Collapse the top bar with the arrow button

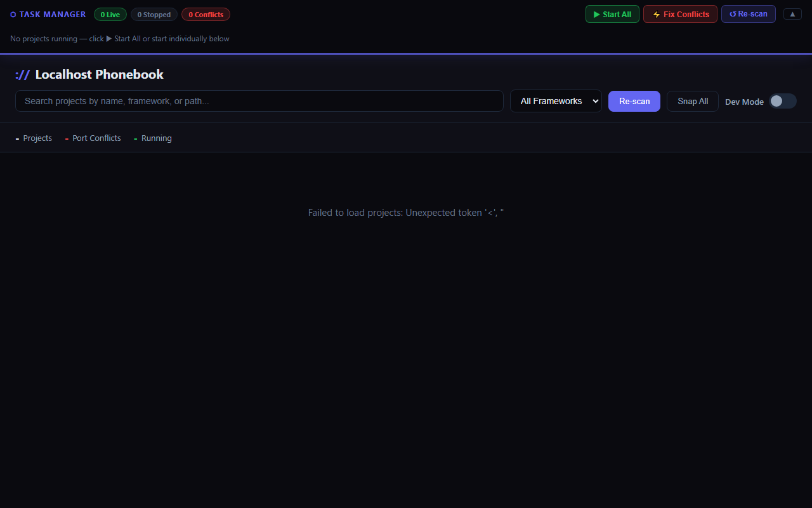click(x=792, y=13)
